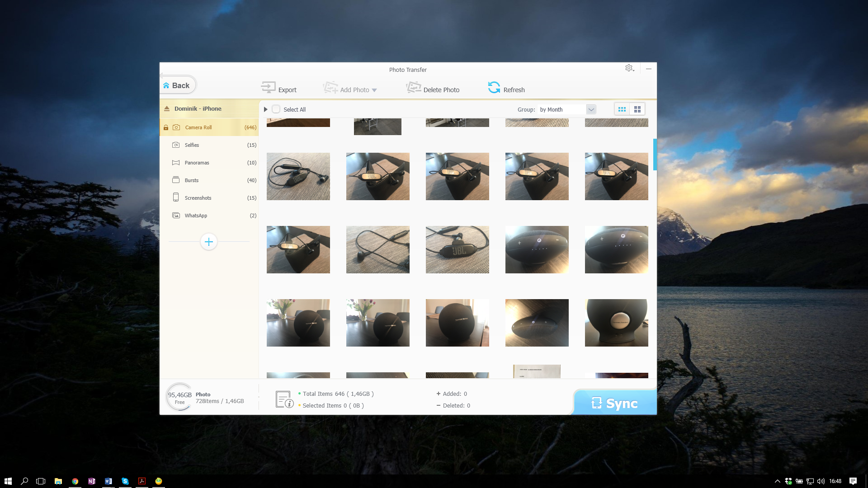
Task: Click the Delete Photo icon
Action: [x=413, y=88]
